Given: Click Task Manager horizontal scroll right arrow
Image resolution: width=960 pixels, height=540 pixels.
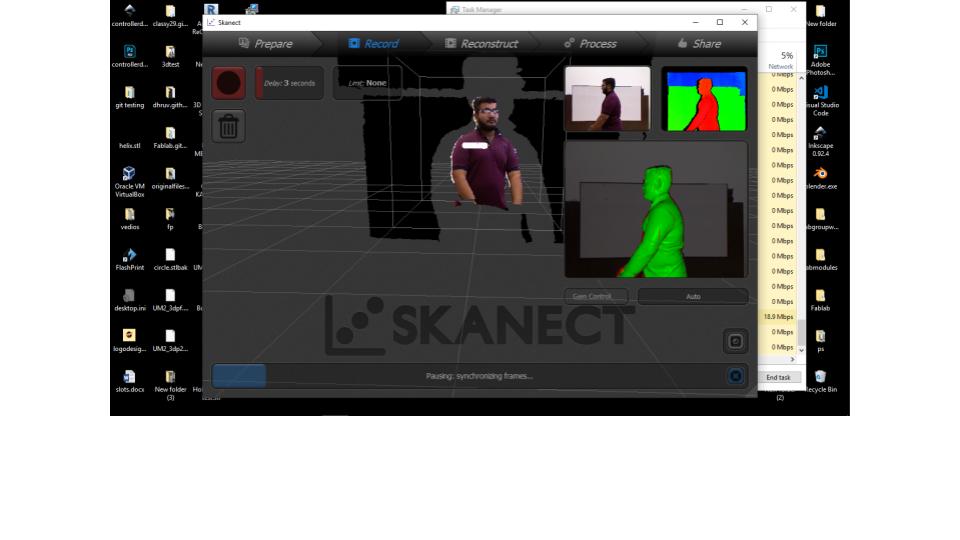Looking at the screenshot, I should (792, 359).
